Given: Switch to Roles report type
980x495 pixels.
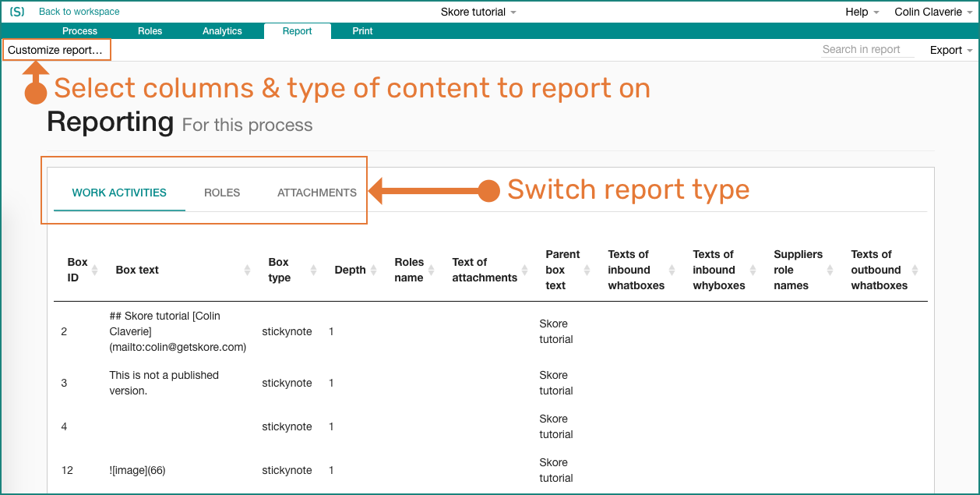Looking at the screenshot, I should 222,193.
